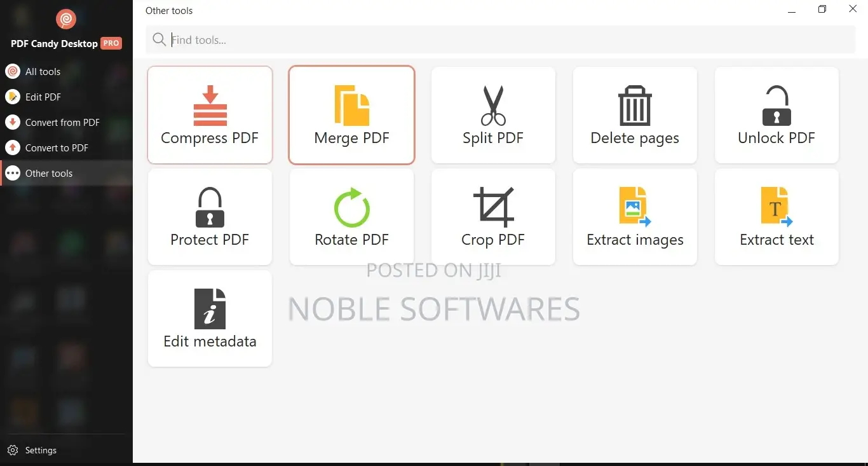Click the PRO badge
Viewport: 868px width, 466px height.
tap(111, 43)
